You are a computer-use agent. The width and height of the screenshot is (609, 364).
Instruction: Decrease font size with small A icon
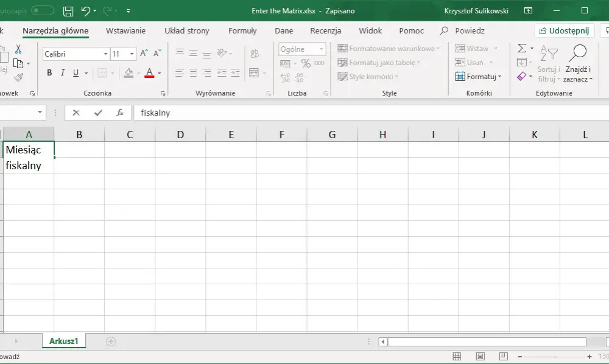157,54
